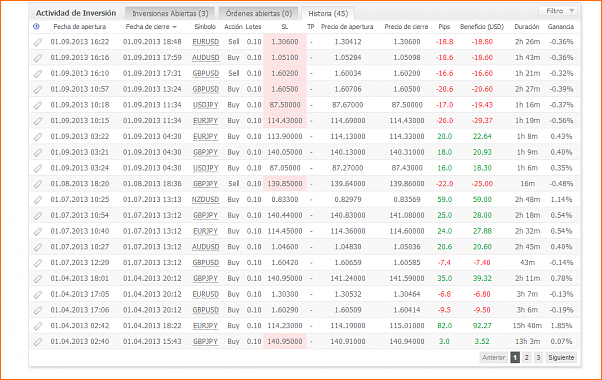Click the Precio de apertura header

coord(347,26)
